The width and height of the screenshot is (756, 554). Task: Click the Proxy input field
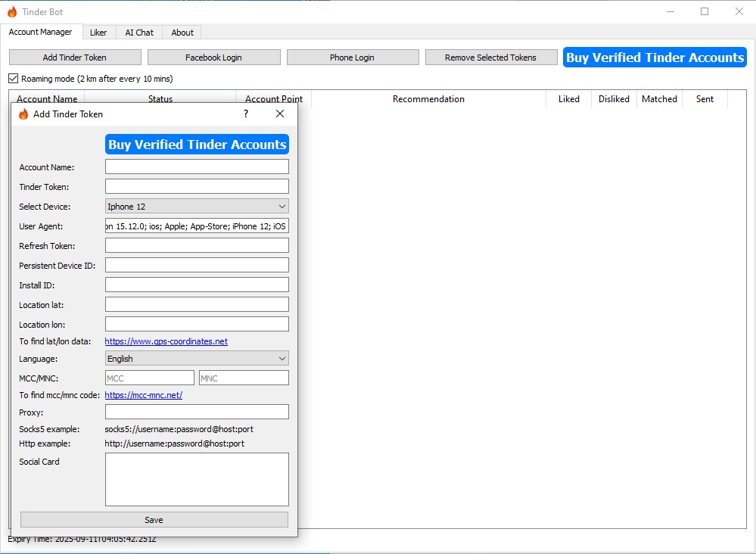click(x=197, y=412)
